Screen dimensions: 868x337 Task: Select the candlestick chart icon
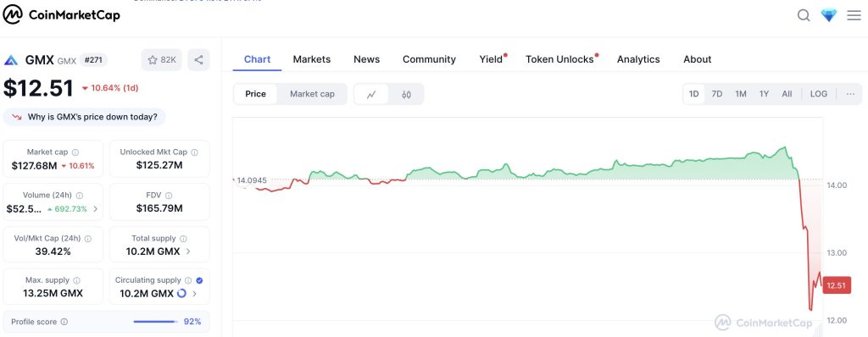[406, 94]
